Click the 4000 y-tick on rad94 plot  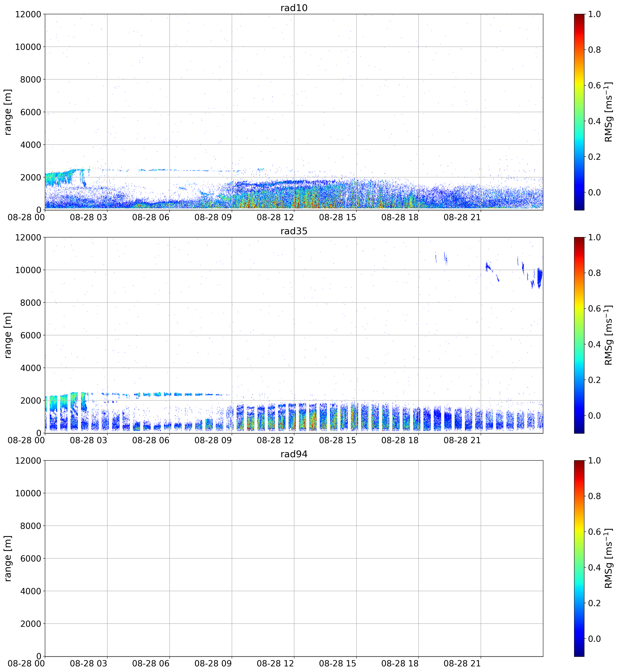pyautogui.click(x=30, y=591)
